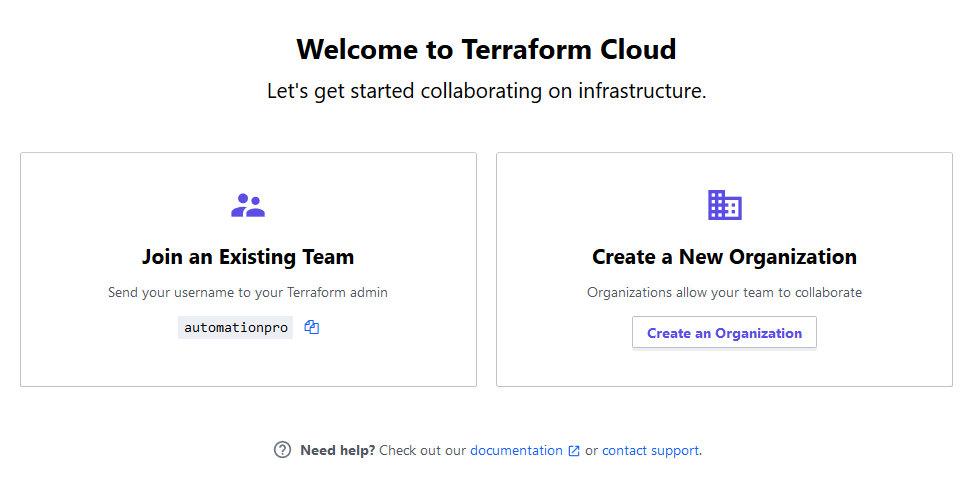Screen dimensions: 971x491
Task: Copy the automationpro username with clipboard icon
Action: (x=311, y=328)
